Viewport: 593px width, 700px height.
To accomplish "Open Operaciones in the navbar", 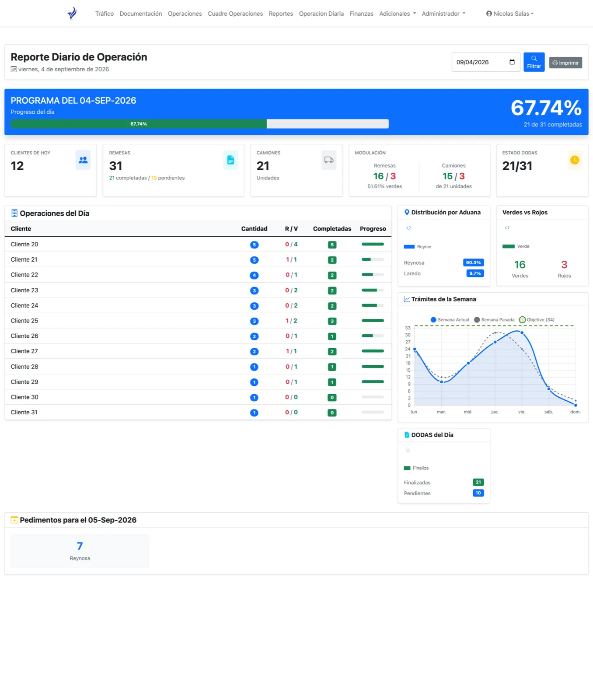I will click(x=185, y=14).
